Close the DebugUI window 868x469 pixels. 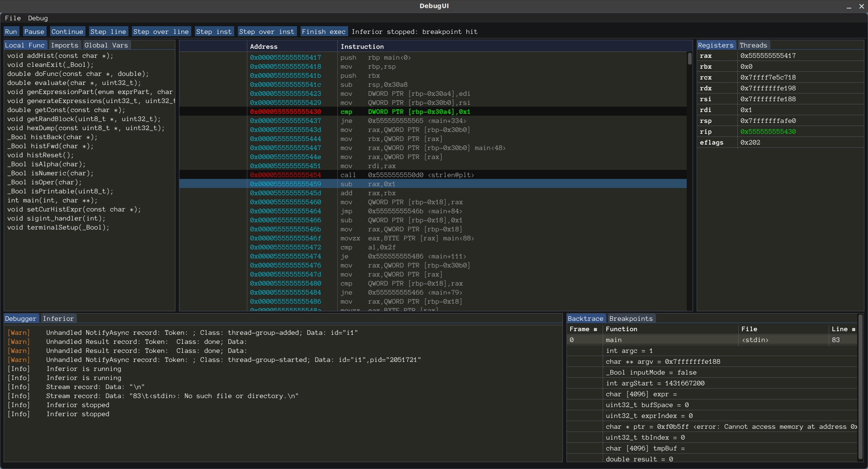(862, 6)
